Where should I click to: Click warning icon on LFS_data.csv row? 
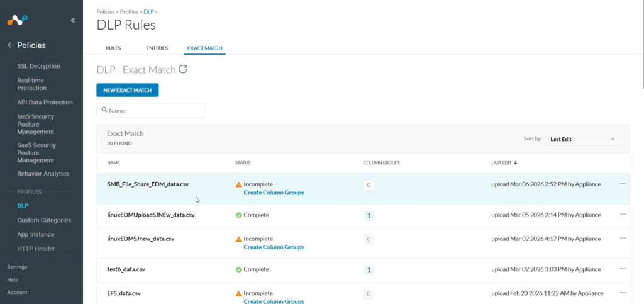[x=238, y=294]
